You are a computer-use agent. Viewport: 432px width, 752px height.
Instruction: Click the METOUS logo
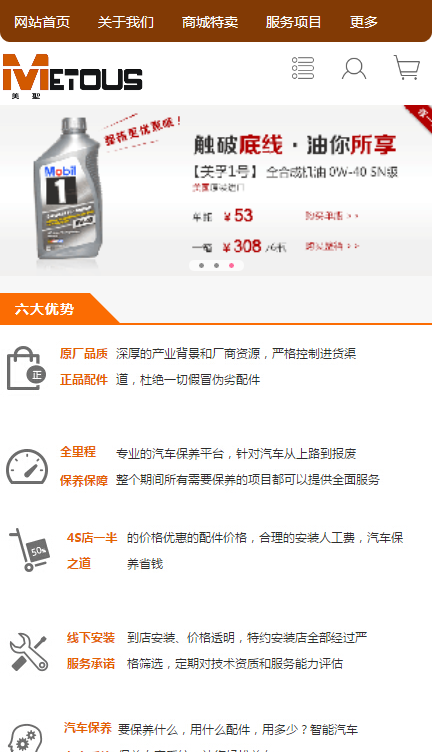pos(72,75)
